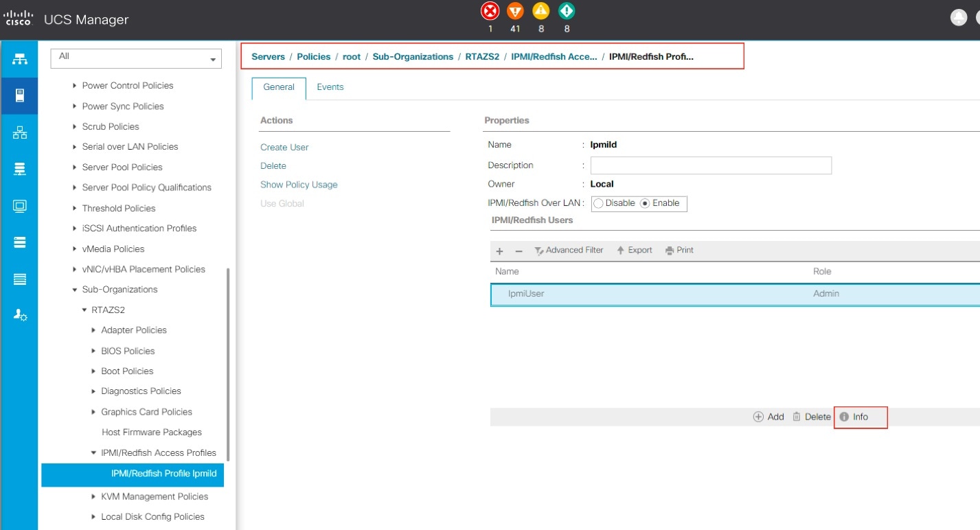The height and width of the screenshot is (530, 980).
Task: Open the LAN network icon in the sidebar
Action: pyautogui.click(x=19, y=133)
